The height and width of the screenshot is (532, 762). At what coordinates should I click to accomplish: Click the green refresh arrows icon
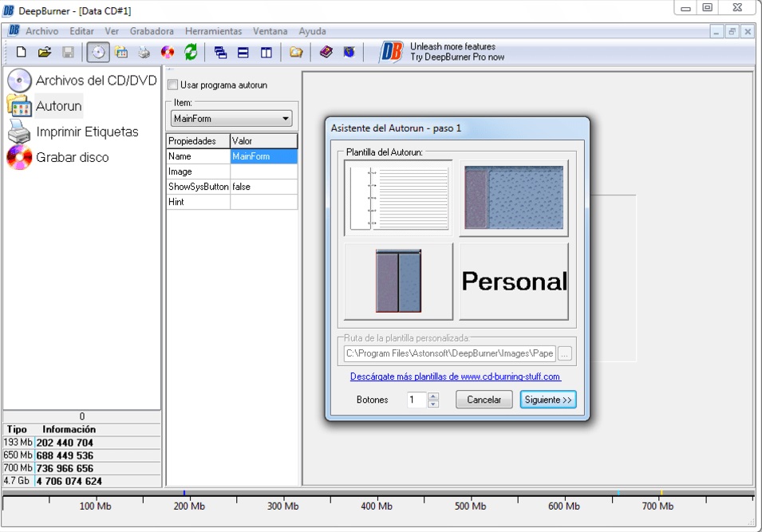(191, 52)
